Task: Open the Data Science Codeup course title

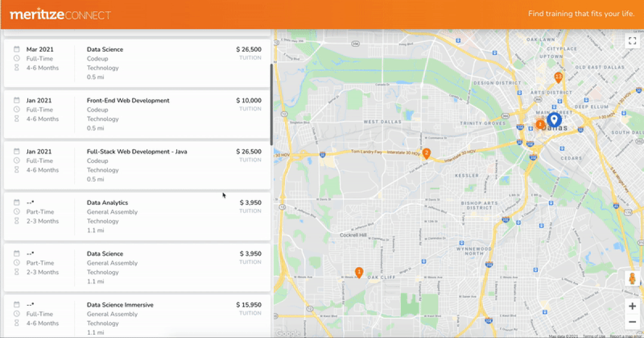Action: 105,49
